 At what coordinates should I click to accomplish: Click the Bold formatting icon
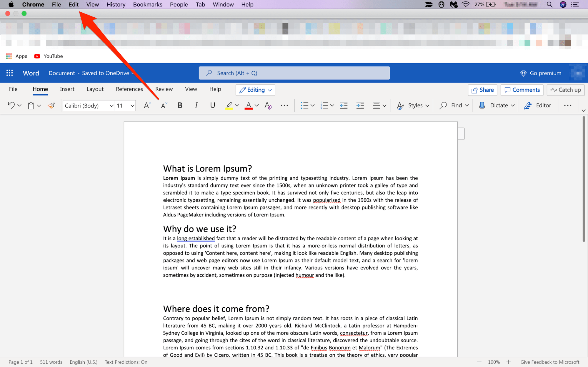pyautogui.click(x=179, y=105)
